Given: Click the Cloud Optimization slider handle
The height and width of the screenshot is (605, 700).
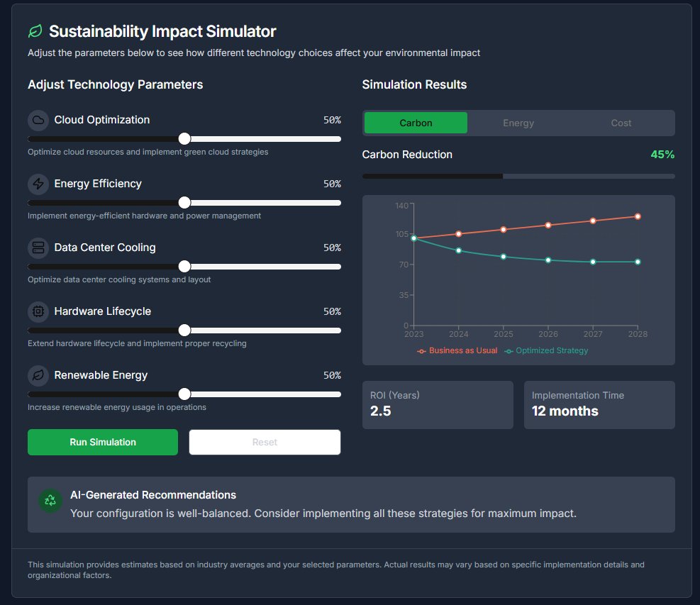Looking at the screenshot, I should (184, 139).
